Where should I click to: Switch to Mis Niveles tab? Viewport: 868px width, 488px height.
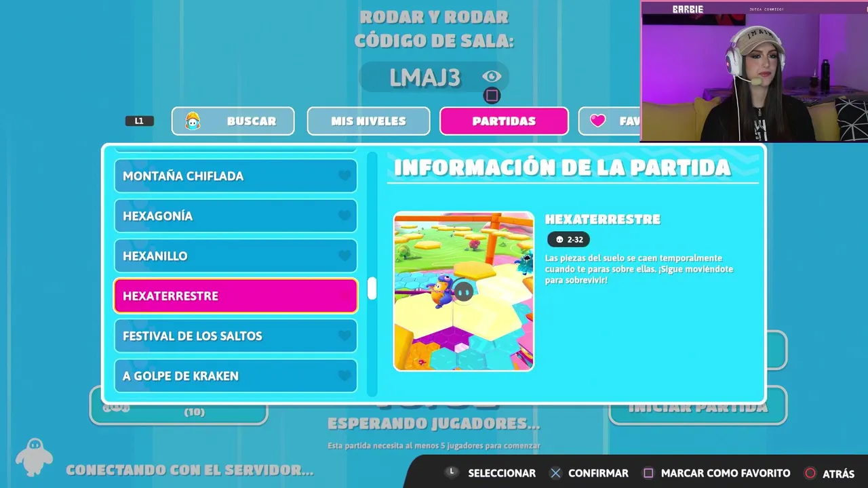368,121
